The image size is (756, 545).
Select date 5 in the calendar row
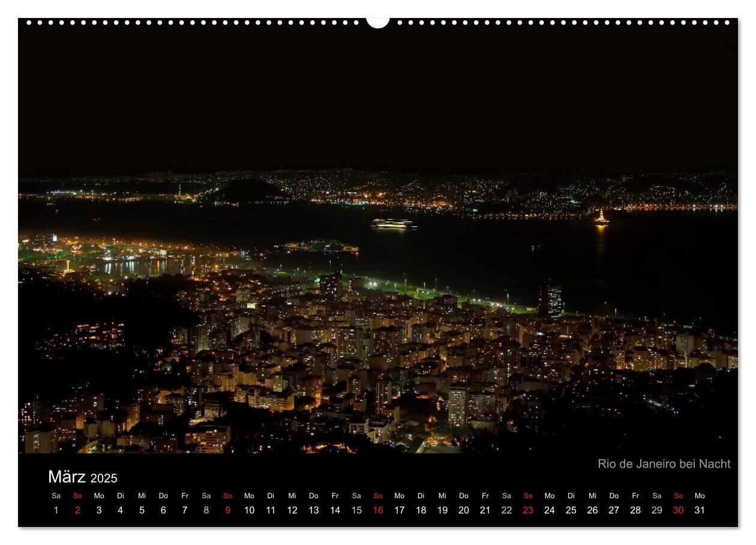click(142, 510)
